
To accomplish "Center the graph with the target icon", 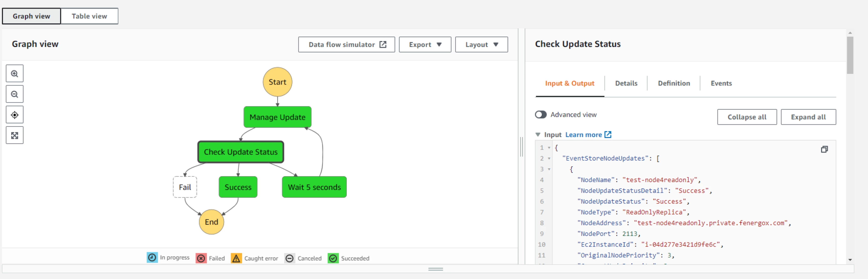I will click(14, 115).
